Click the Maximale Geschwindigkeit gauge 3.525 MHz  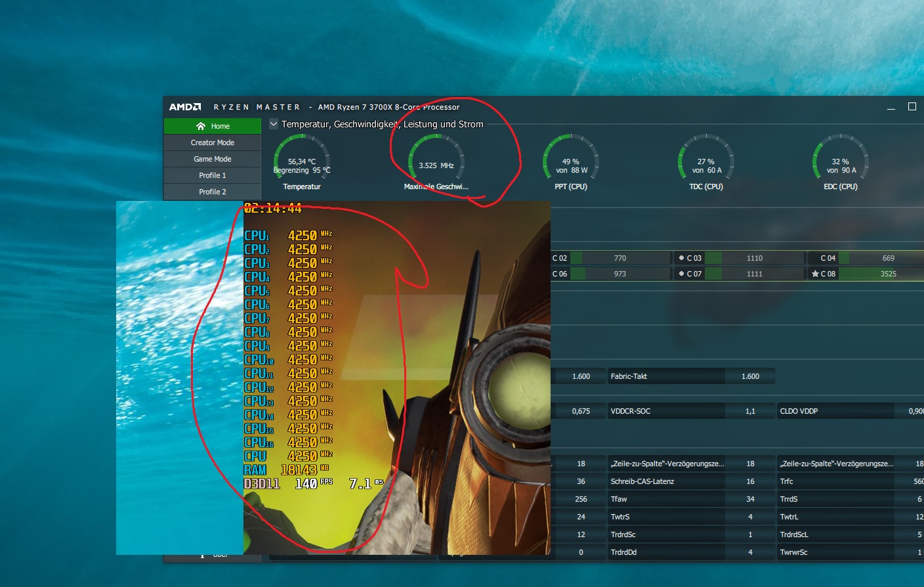click(436, 163)
